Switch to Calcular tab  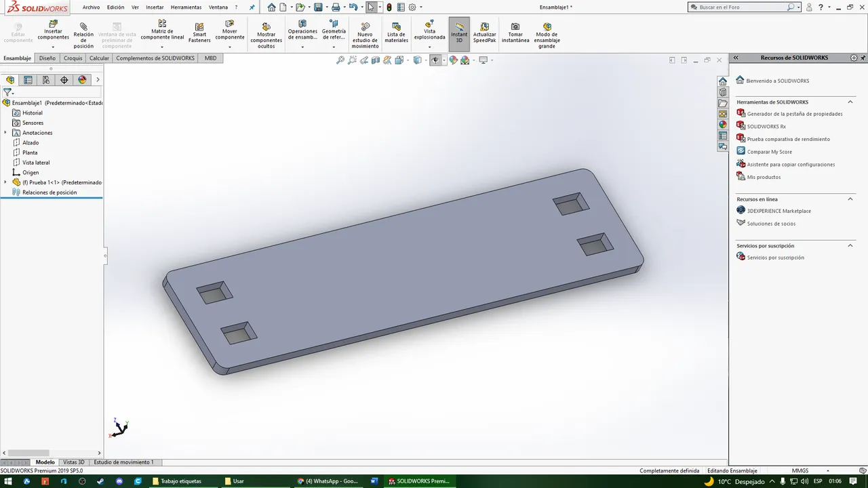(99, 58)
